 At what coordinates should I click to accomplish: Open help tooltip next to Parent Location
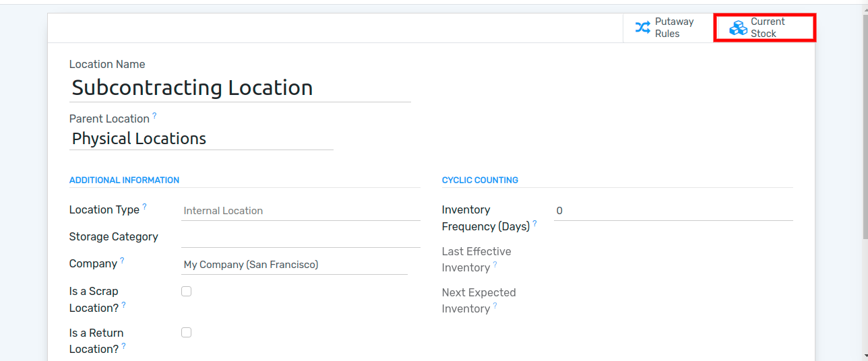[x=154, y=116]
